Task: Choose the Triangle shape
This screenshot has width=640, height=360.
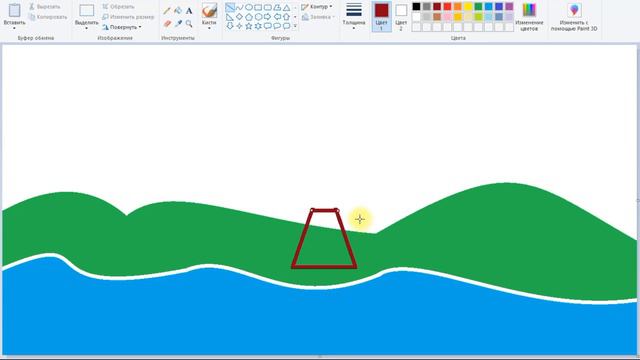Action: tap(287, 7)
